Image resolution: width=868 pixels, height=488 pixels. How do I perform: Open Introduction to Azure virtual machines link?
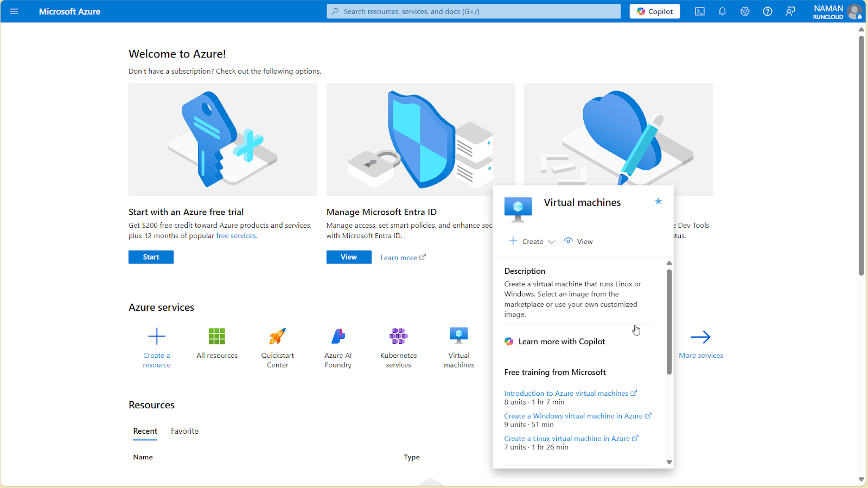click(x=566, y=393)
